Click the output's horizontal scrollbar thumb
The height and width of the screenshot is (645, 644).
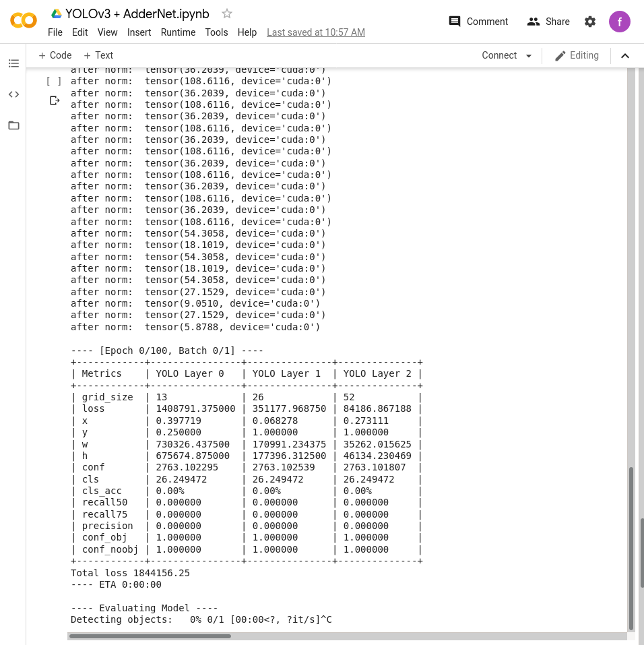point(150,636)
